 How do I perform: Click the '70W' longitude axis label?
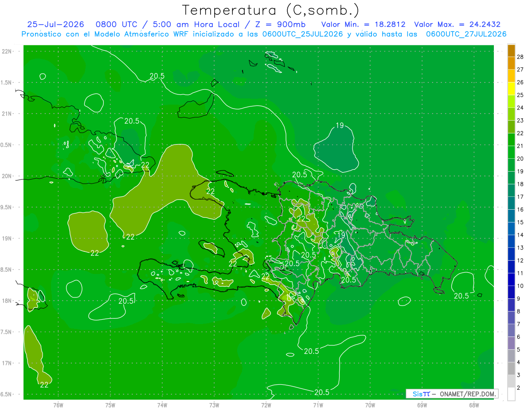coord(370,405)
